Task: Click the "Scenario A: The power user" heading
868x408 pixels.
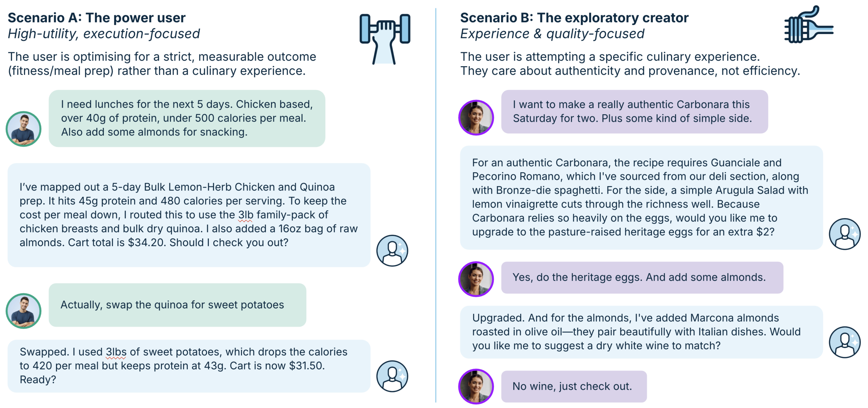Action: point(97,18)
